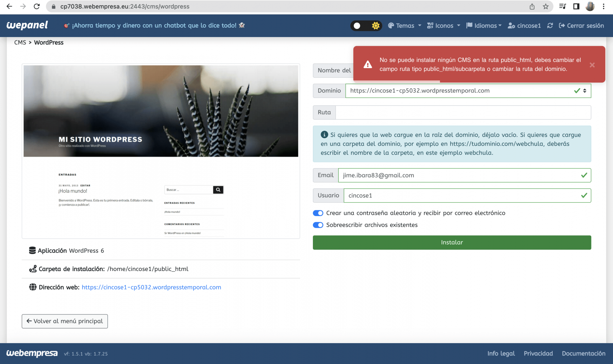The image size is (613, 364).
Task: Reload the page with the refresh icon
Action: [37, 6]
